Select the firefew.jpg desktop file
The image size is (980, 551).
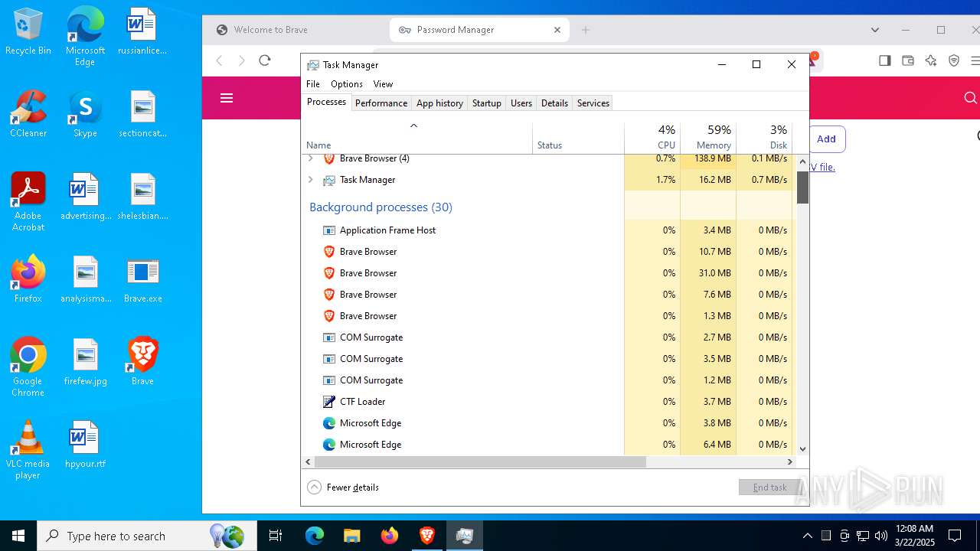pos(86,362)
